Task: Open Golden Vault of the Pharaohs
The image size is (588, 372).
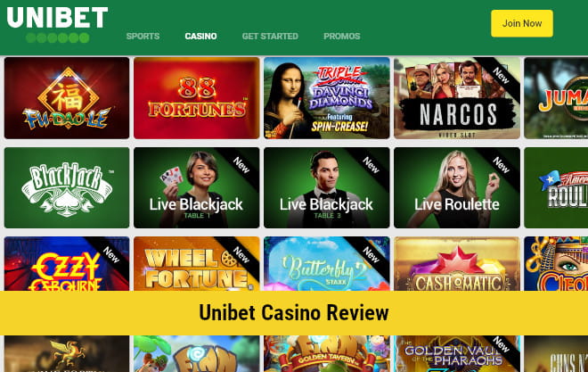Action: tap(457, 353)
